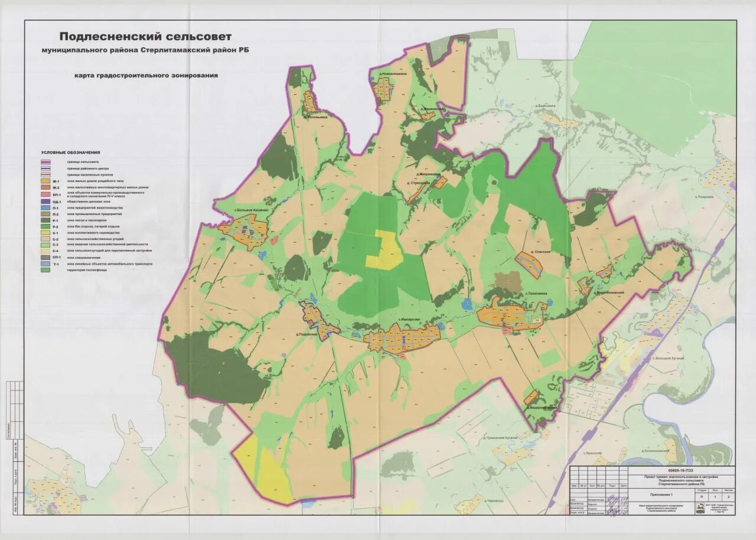The height and width of the screenshot is (540, 756).
Task: Click the lavender Т-1 legend swatch
Action: tap(45, 264)
